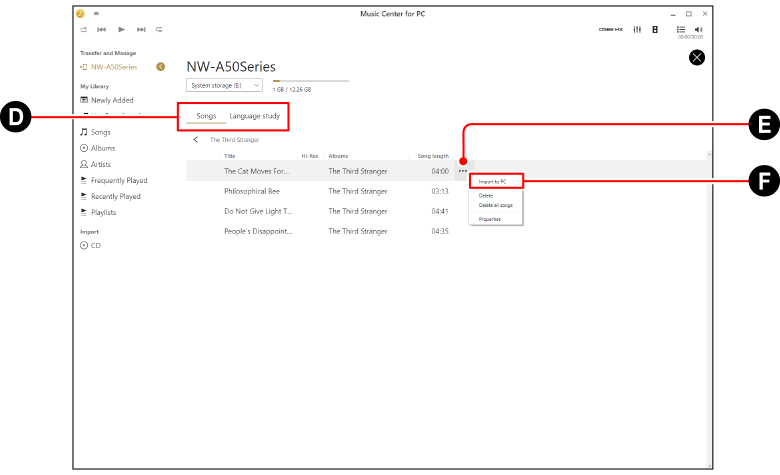
Task: Skip to the next track
Action: click(141, 30)
